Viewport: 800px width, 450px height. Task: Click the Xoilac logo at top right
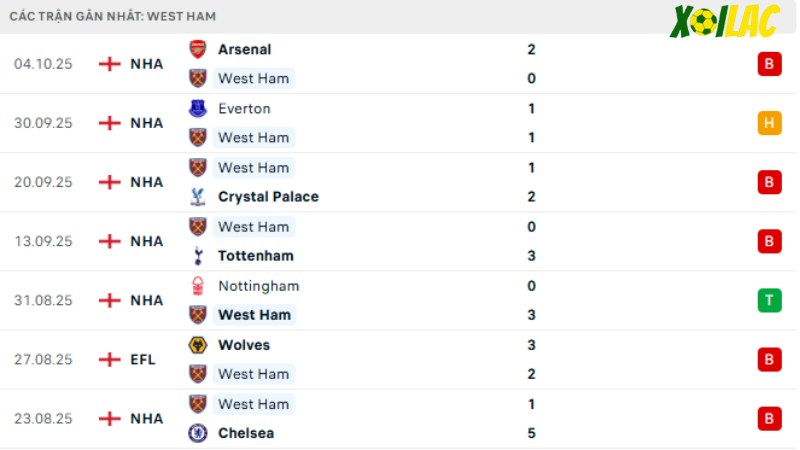(x=725, y=21)
